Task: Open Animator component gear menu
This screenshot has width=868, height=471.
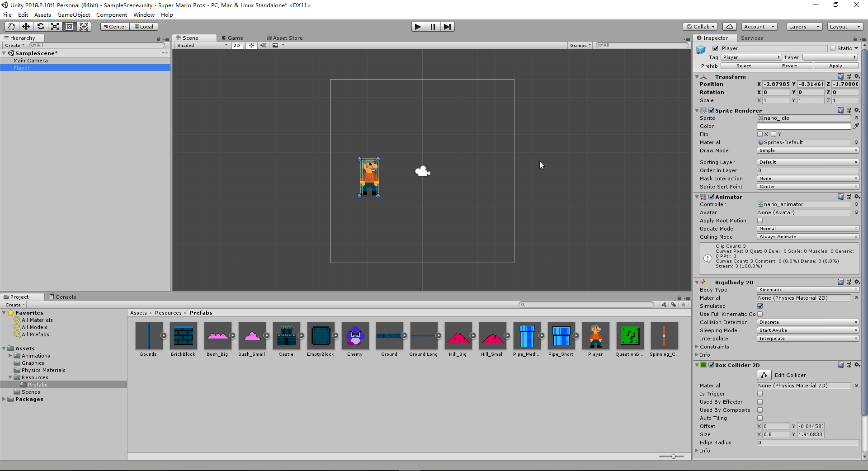Action: click(857, 197)
